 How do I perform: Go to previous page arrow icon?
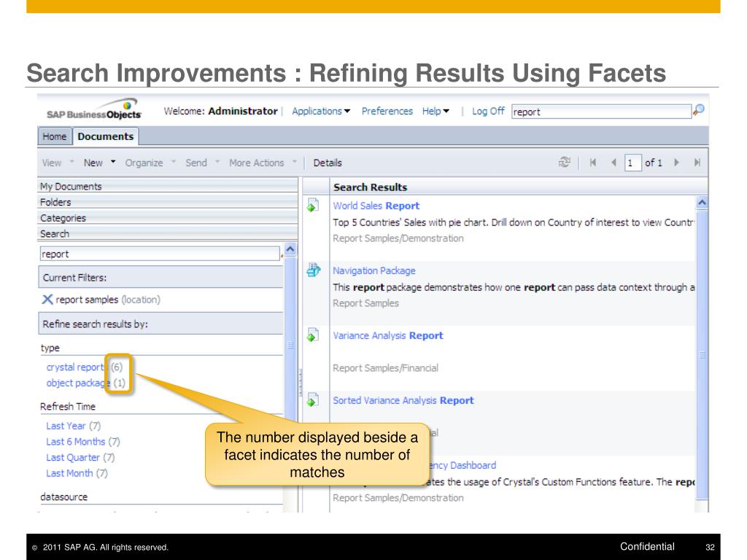[x=614, y=163]
